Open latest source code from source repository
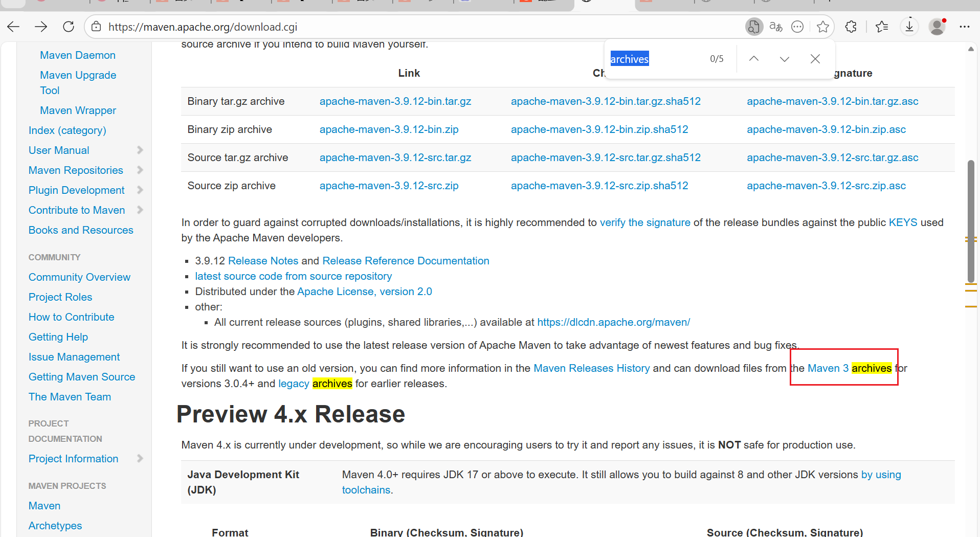Viewport: 980px width, 537px height. 294,276
